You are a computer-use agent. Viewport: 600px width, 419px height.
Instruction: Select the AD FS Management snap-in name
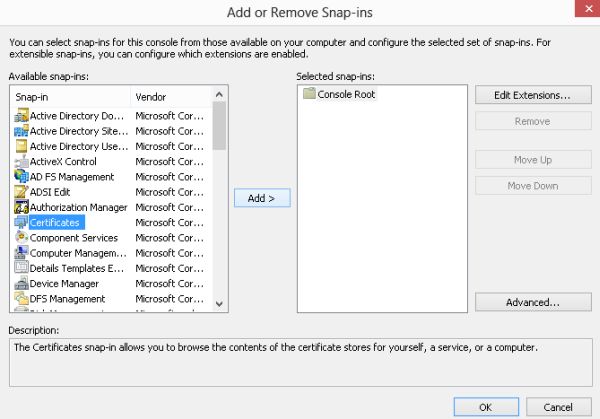pos(72,177)
